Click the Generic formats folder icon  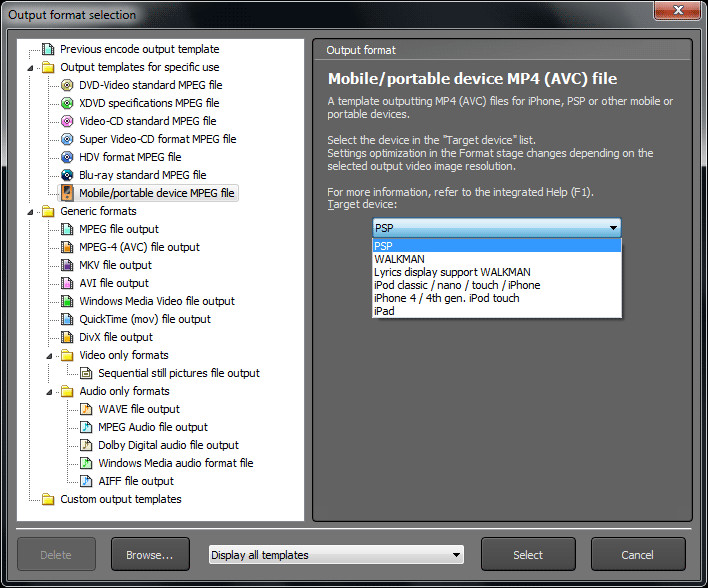pyautogui.click(x=48, y=211)
